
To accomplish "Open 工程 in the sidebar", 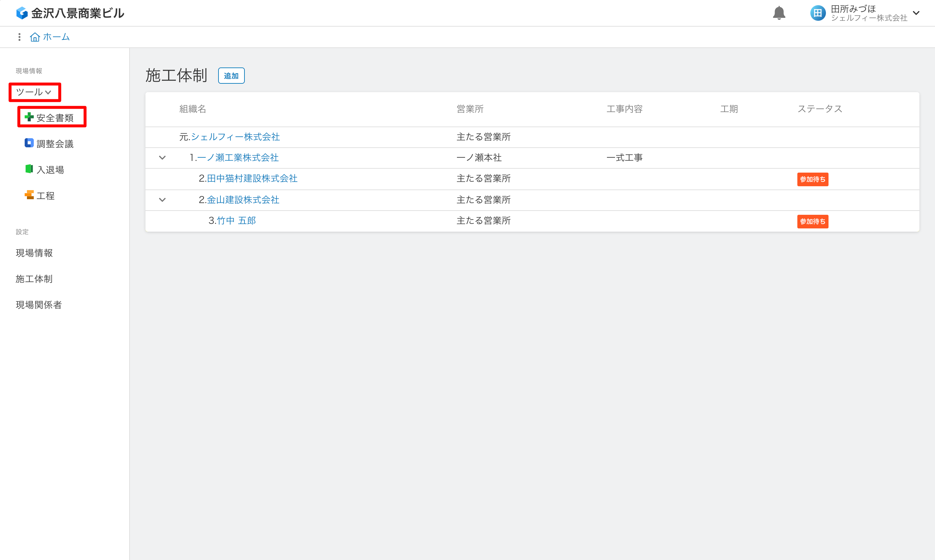I will tap(46, 196).
